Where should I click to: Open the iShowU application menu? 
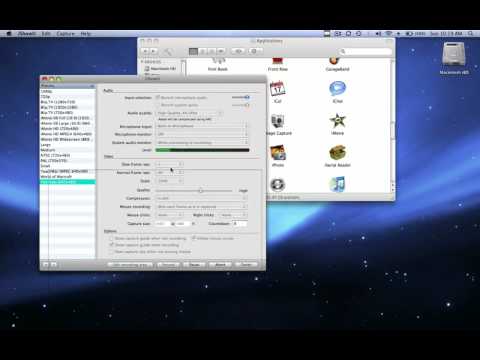[27, 34]
